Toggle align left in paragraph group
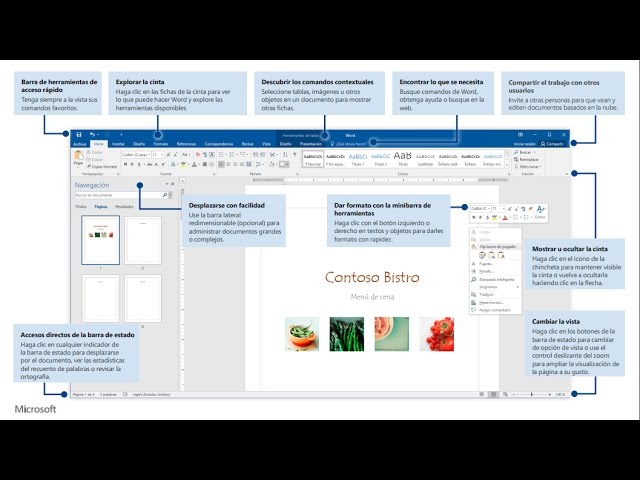The image size is (640, 480). point(221,164)
